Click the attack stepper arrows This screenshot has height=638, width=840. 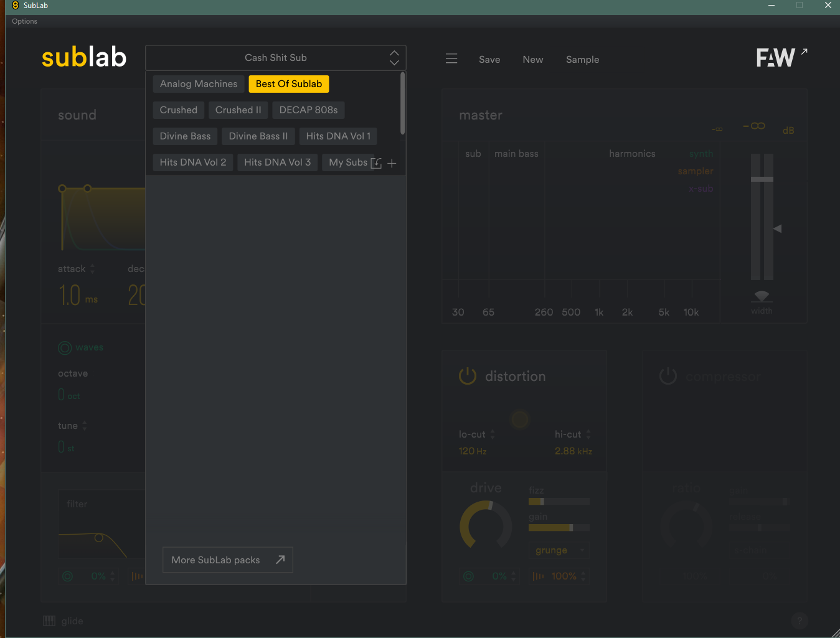point(93,269)
